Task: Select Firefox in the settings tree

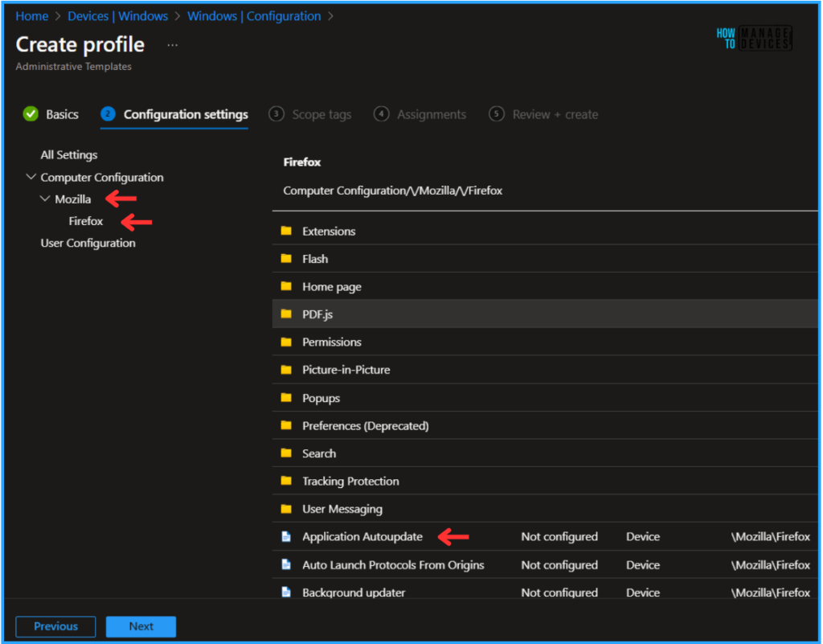Action: 85,221
